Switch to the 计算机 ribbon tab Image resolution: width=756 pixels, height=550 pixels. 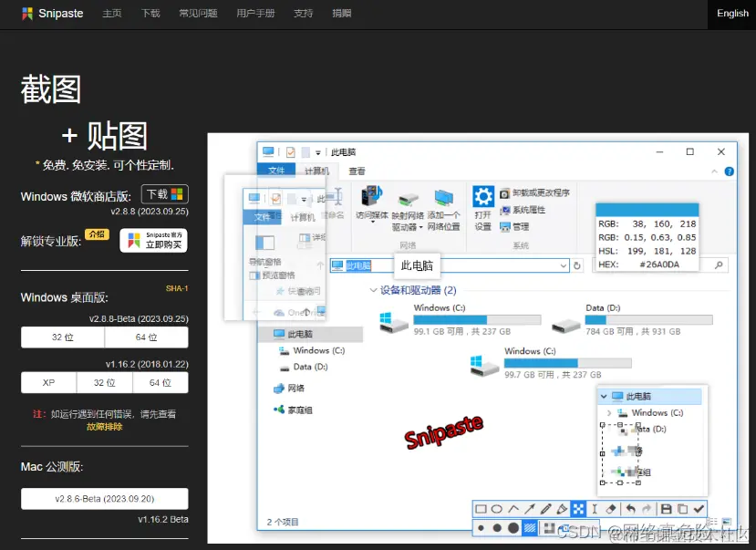(x=316, y=171)
